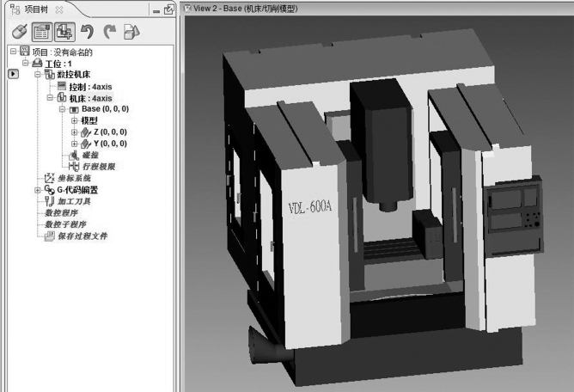
Task: Expand the G-代码偏置 node
Action: (x=38, y=190)
